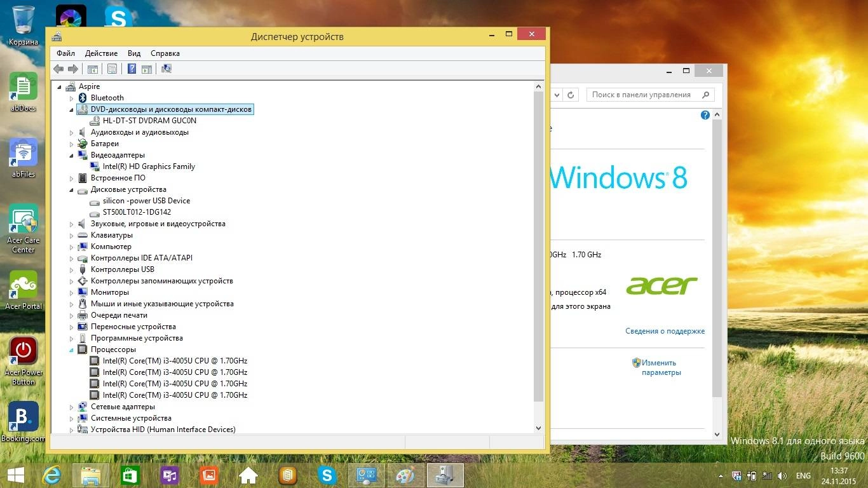Click the Контроллеры USB plug icon
Screen dimensions: 868x488
tap(83, 269)
